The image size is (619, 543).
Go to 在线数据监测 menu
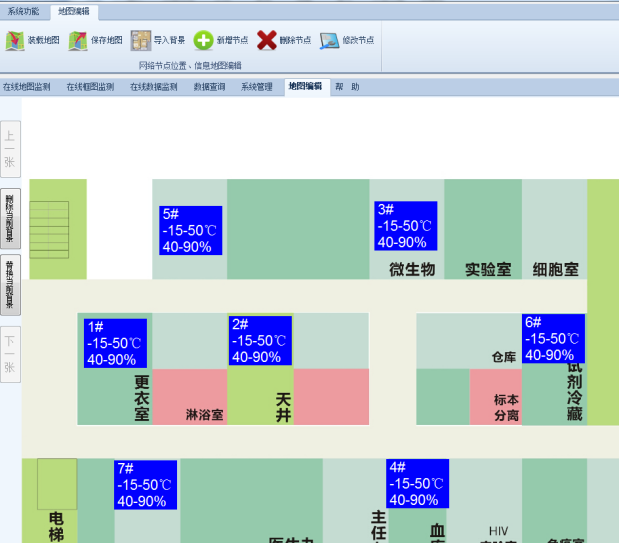(x=153, y=87)
